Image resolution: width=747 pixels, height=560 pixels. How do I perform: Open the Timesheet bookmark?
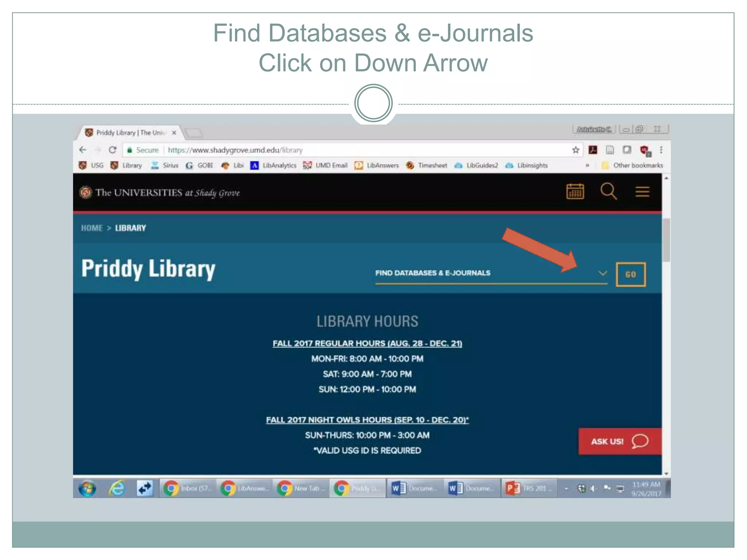click(x=426, y=166)
